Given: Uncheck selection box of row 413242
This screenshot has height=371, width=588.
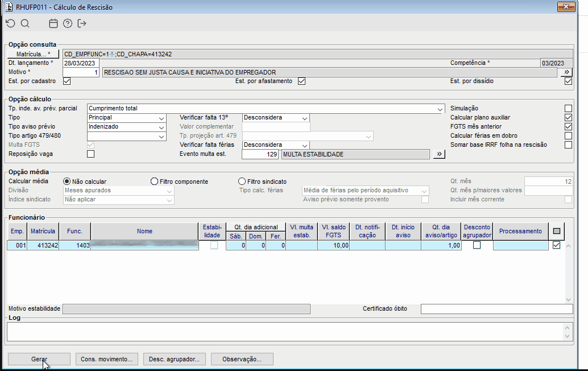Looking at the screenshot, I should pos(557,245).
